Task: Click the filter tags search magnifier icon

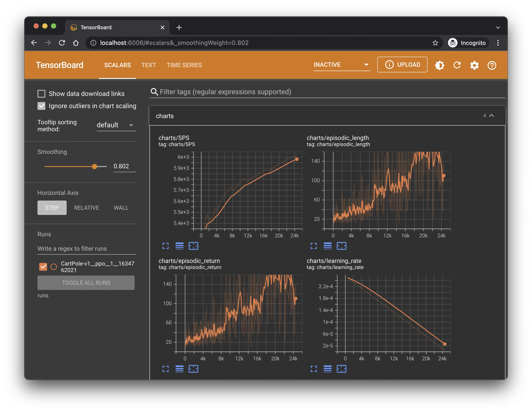Action: coord(154,92)
